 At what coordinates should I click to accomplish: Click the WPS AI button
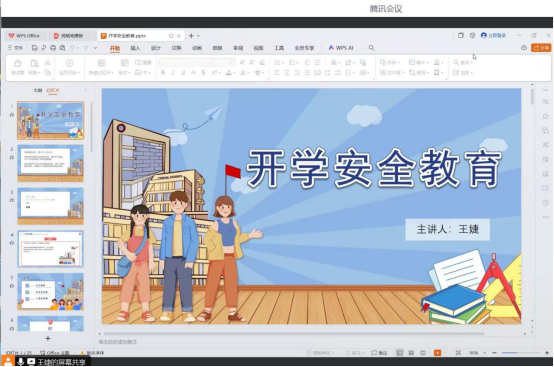coord(341,48)
